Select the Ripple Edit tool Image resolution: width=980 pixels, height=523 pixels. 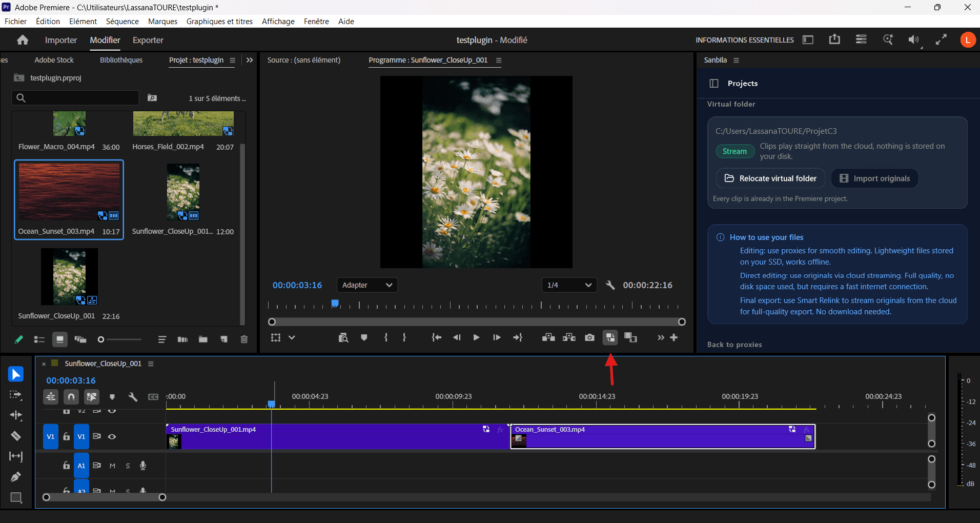tap(16, 415)
